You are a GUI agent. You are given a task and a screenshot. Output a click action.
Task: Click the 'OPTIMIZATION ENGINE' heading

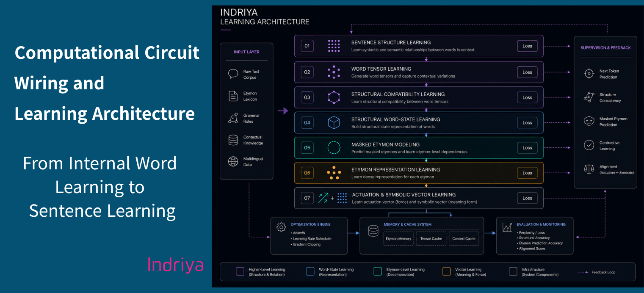tap(311, 224)
